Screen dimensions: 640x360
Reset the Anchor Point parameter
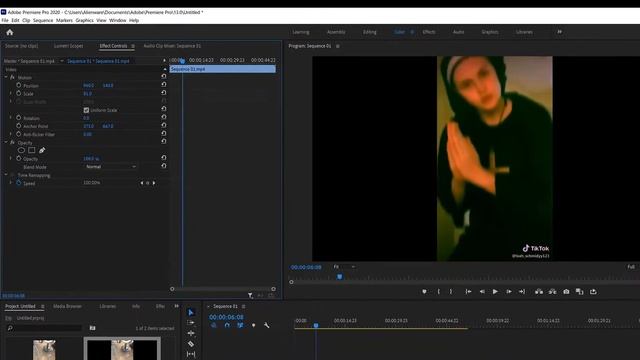click(x=164, y=125)
